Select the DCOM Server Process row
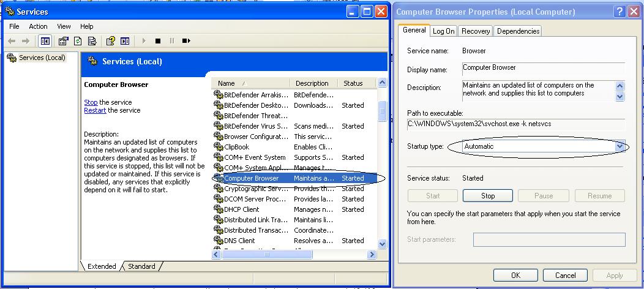Viewport: 644px width, 289px height. [294, 198]
